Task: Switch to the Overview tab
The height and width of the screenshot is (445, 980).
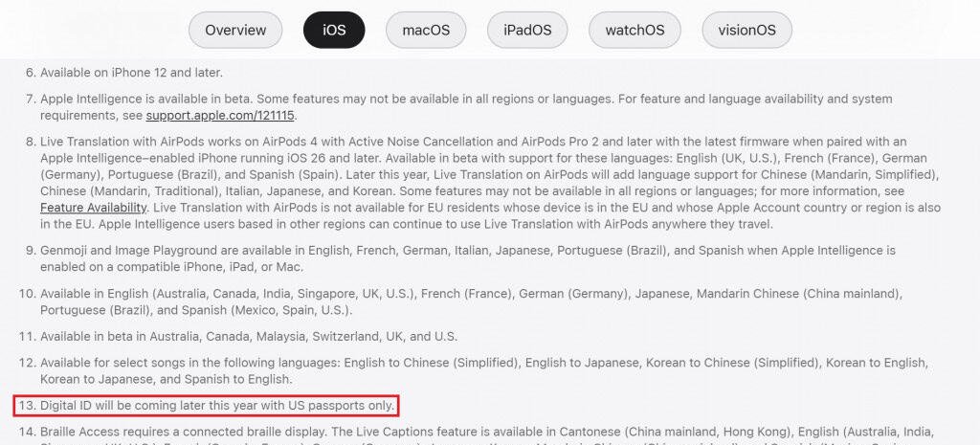Action: [235, 30]
